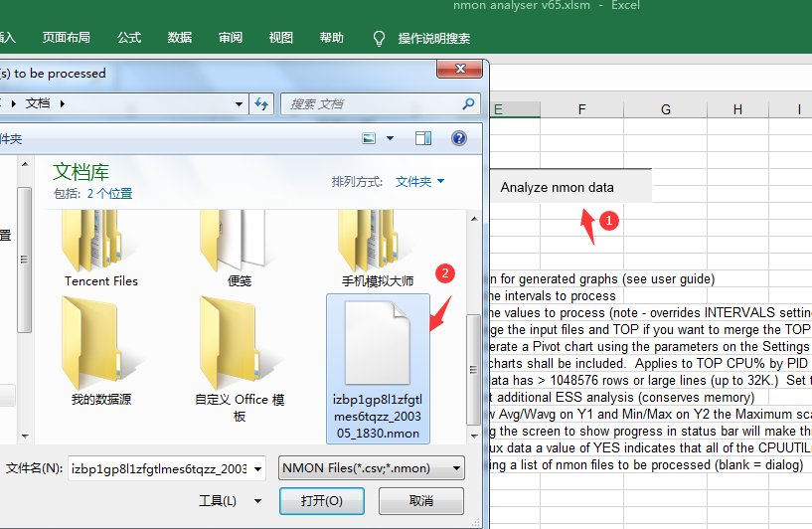Click the navigation pane scroll up arrow
Image resolution: width=812 pixels, height=529 pixels.
pos(24,164)
